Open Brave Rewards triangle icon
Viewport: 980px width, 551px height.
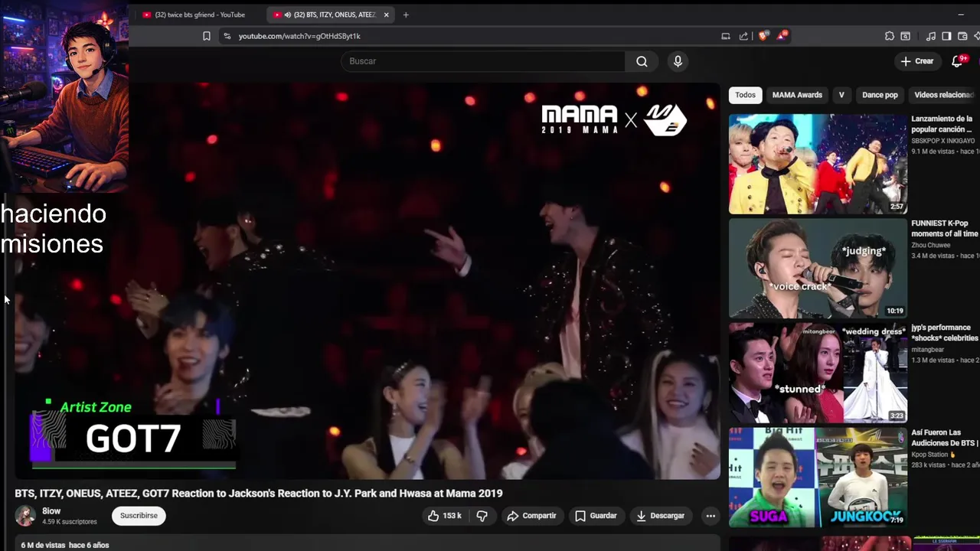pyautogui.click(x=782, y=36)
